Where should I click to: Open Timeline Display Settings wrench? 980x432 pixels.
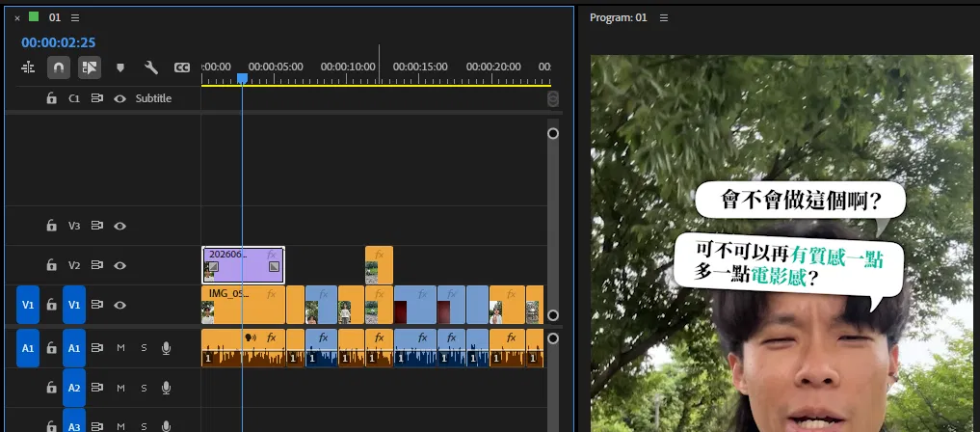click(x=151, y=67)
